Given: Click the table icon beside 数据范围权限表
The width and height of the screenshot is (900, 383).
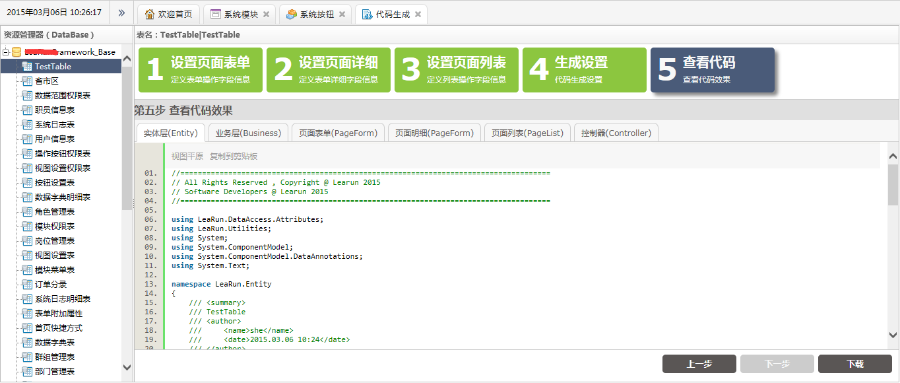Looking at the screenshot, I should tap(26, 95).
